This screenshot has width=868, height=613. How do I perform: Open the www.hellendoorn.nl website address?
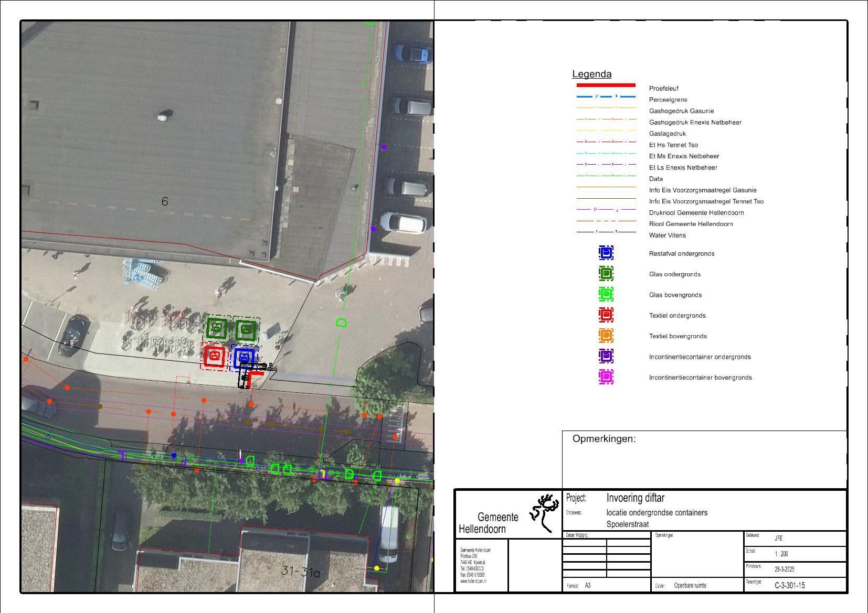[473, 582]
